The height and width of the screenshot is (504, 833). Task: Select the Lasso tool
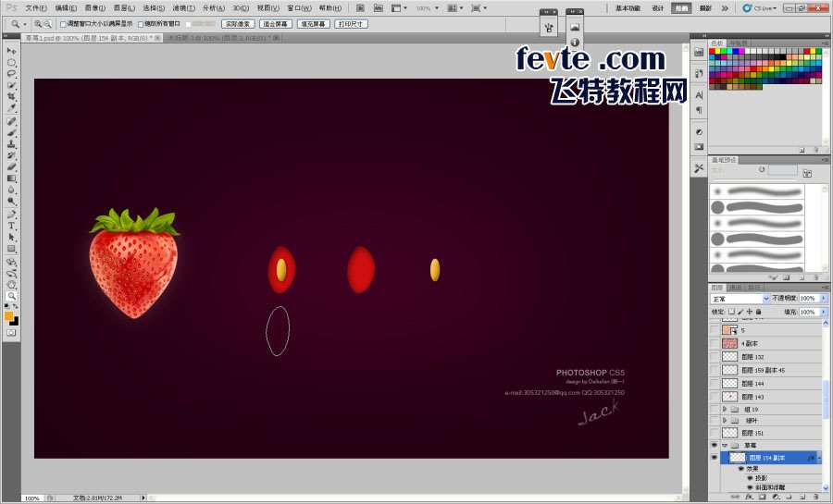tap(11, 74)
